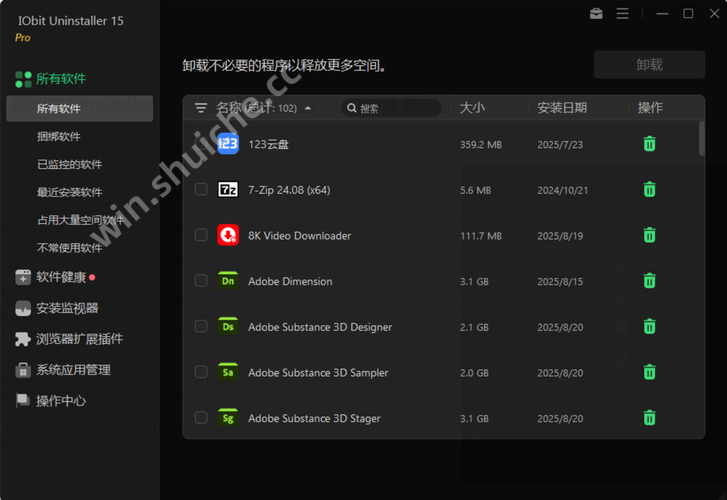
Task: Check the Adobe Dimension checkbox
Action: (x=201, y=281)
